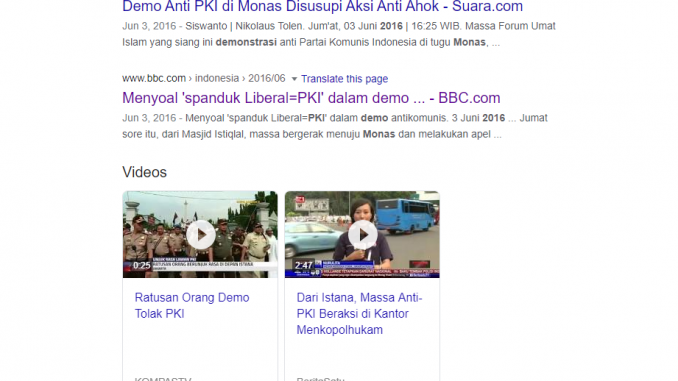Image resolution: width=678 pixels, height=381 pixels.
Task: Click the Suara.com snippet mentioning Nikolaus Tolen
Action: click(339, 34)
